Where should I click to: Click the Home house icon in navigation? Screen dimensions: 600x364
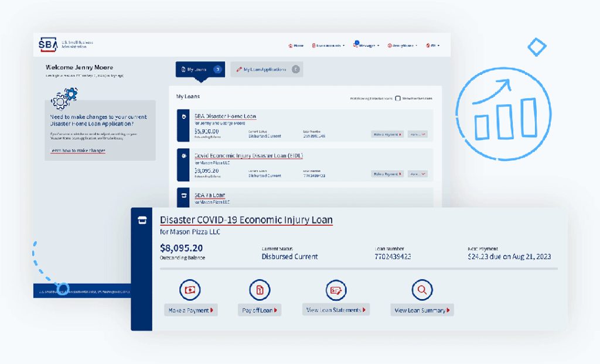[x=291, y=46]
